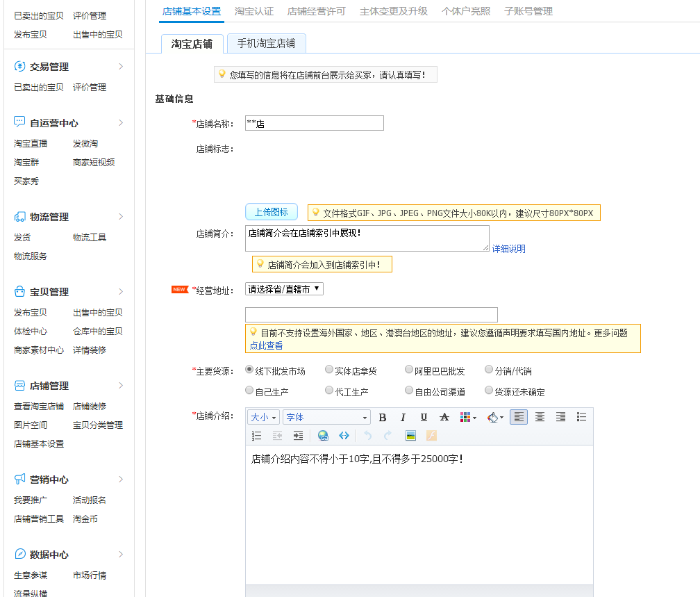Select 阿里巴巴批发 radio option
Viewport: 700px width, 597px height.
click(409, 370)
